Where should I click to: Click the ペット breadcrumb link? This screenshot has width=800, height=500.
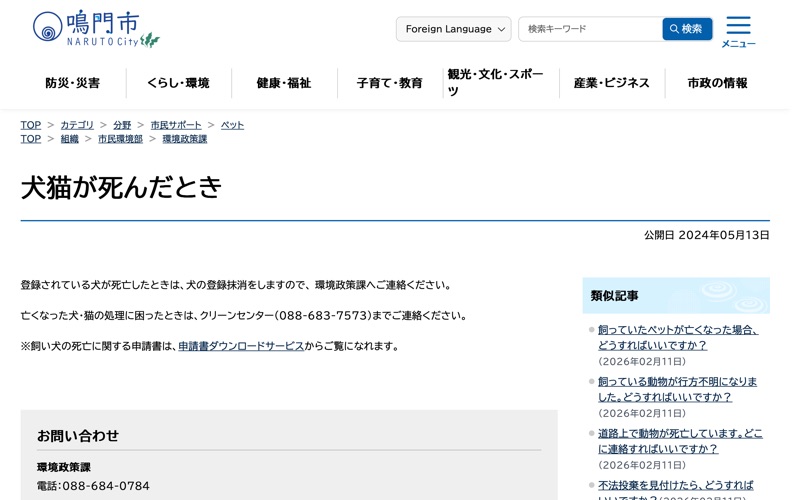(x=232, y=125)
